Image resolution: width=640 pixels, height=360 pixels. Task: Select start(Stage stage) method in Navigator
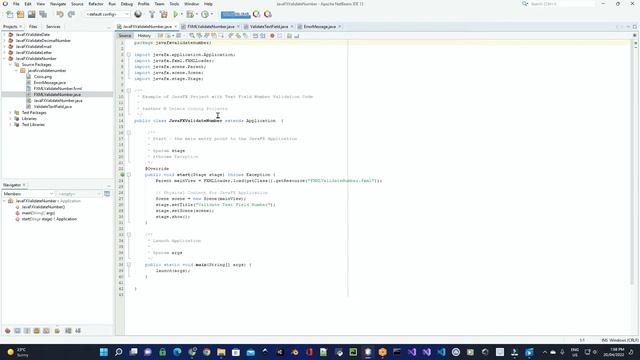point(49,219)
